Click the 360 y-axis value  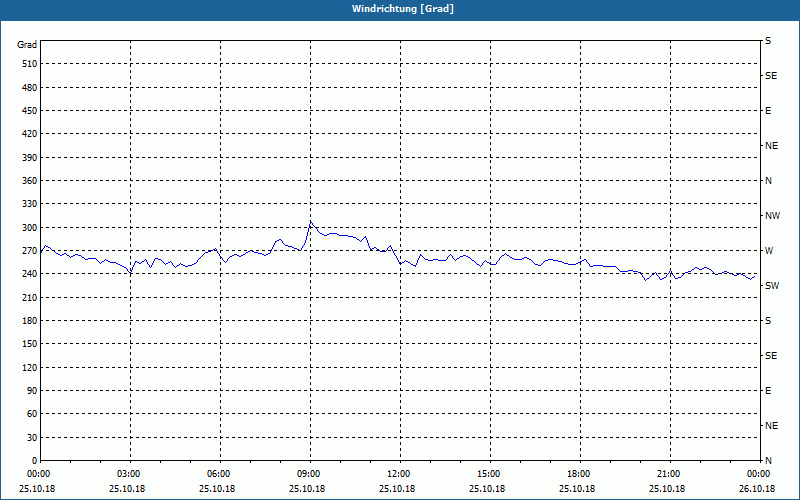[29, 181]
